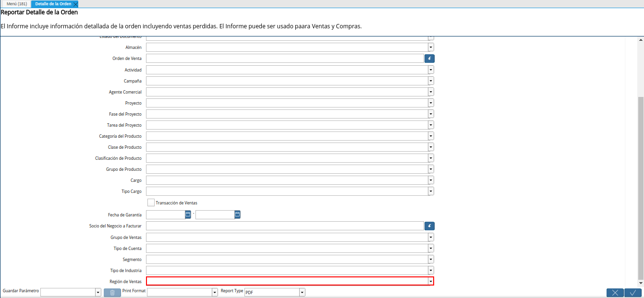Expand the Campaña dropdown

(431, 81)
